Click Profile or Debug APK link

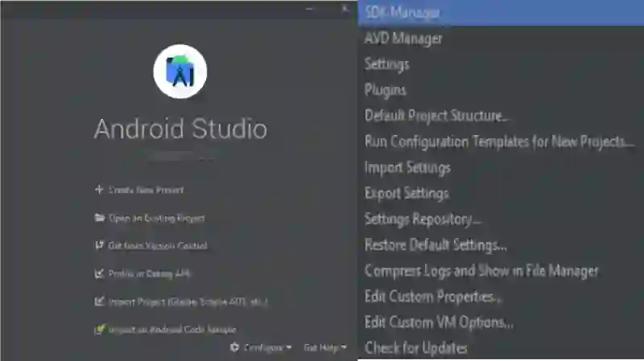click(150, 273)
